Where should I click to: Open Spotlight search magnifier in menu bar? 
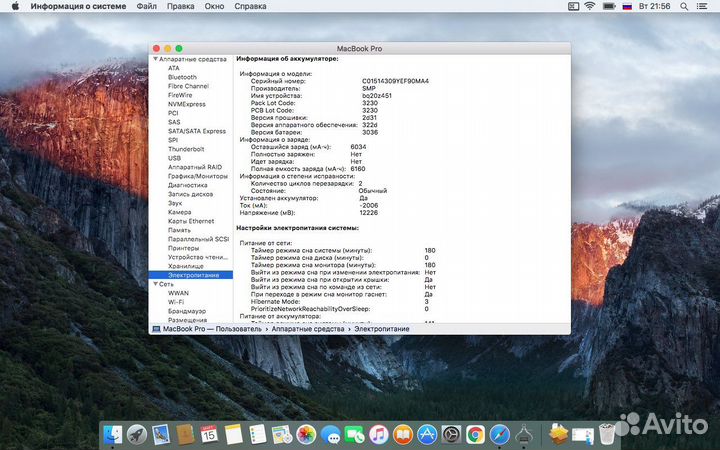[x=684, y=6]
